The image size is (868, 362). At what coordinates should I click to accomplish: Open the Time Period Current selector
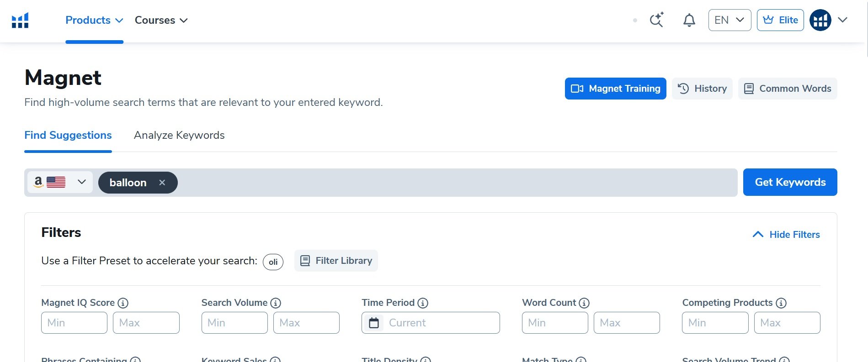(x=431, y=323)
